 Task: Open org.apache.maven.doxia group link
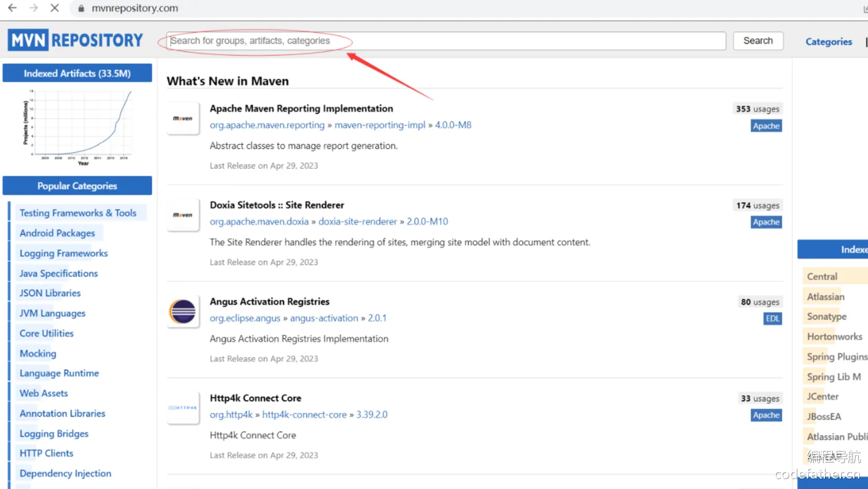[259, 222]
